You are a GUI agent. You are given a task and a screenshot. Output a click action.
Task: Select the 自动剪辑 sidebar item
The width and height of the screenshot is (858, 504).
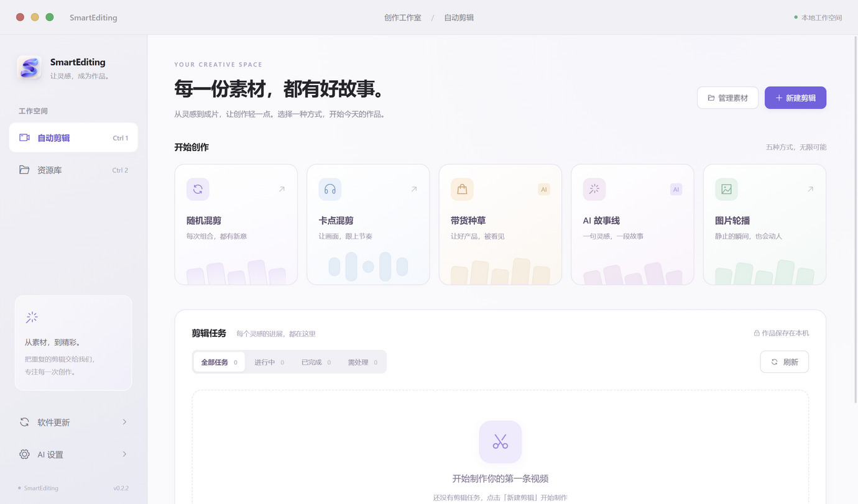[x=73, y=137]
